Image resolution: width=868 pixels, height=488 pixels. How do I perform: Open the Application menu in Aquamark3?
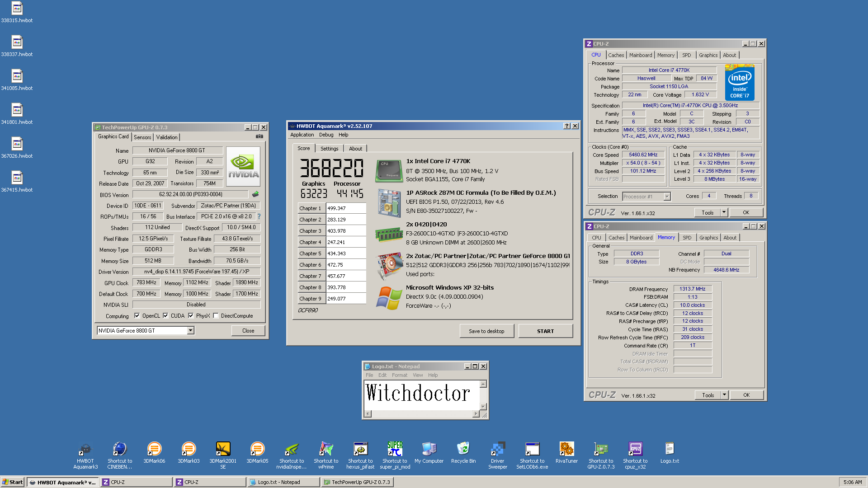click(x=302, y=135)
